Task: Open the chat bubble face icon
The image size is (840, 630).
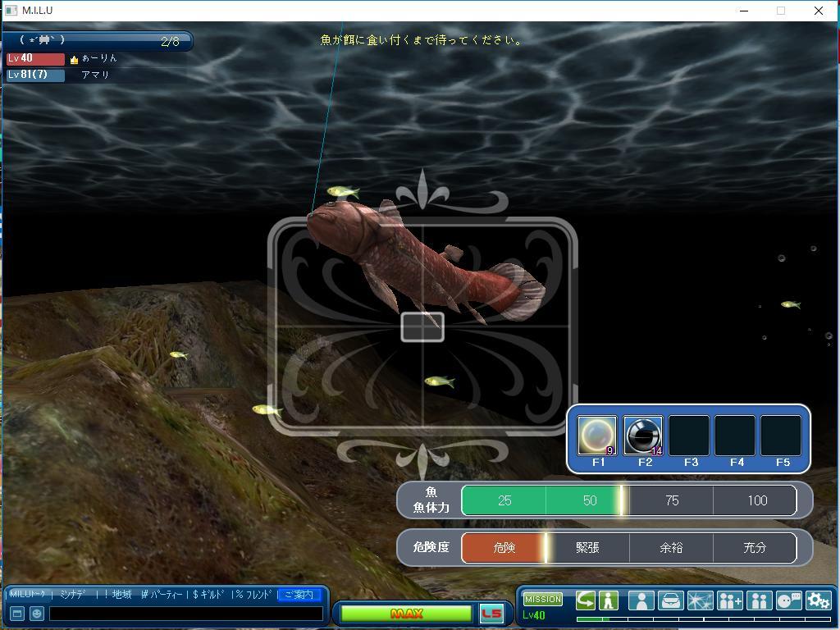Action: click(788, 600)
